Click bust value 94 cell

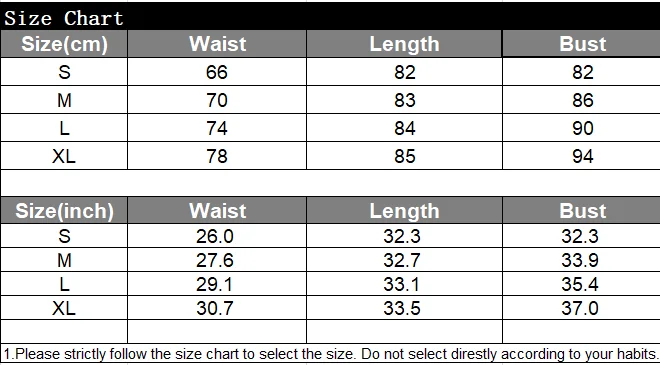coord(581,156)
